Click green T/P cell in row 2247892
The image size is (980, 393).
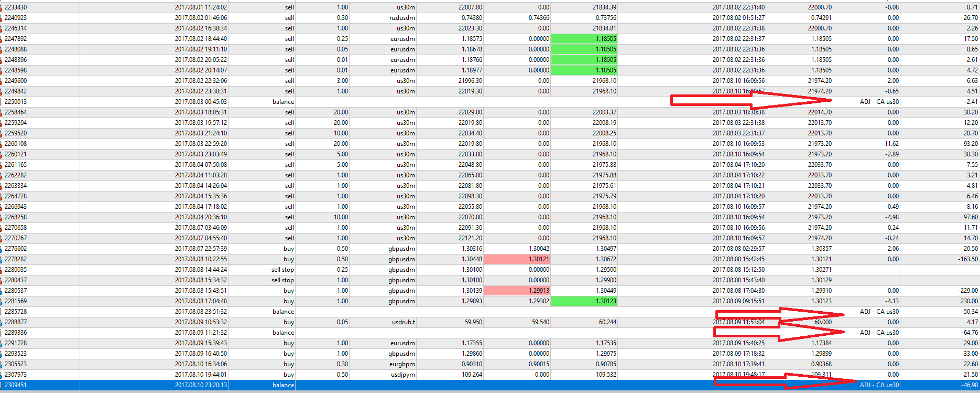pyautogui.click(x=584, y=39)
